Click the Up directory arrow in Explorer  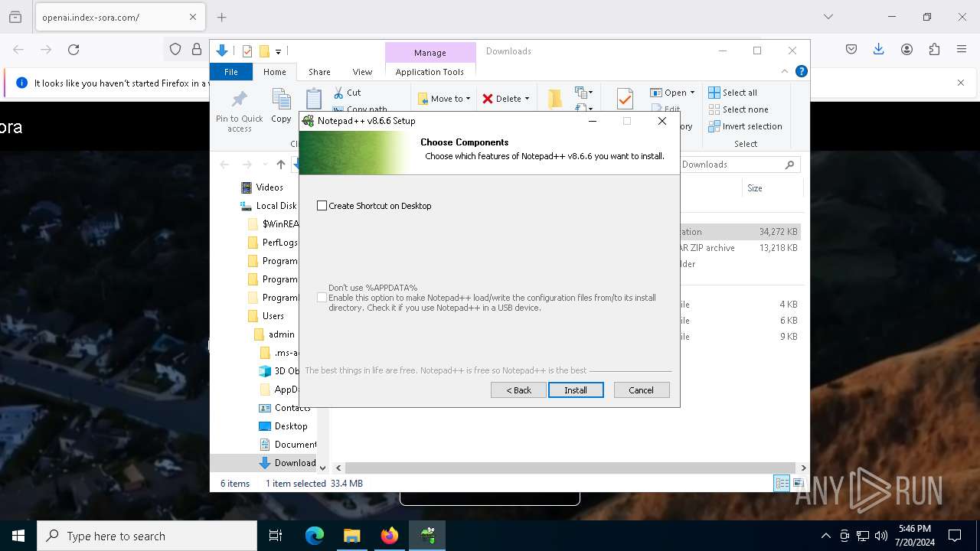281,165
